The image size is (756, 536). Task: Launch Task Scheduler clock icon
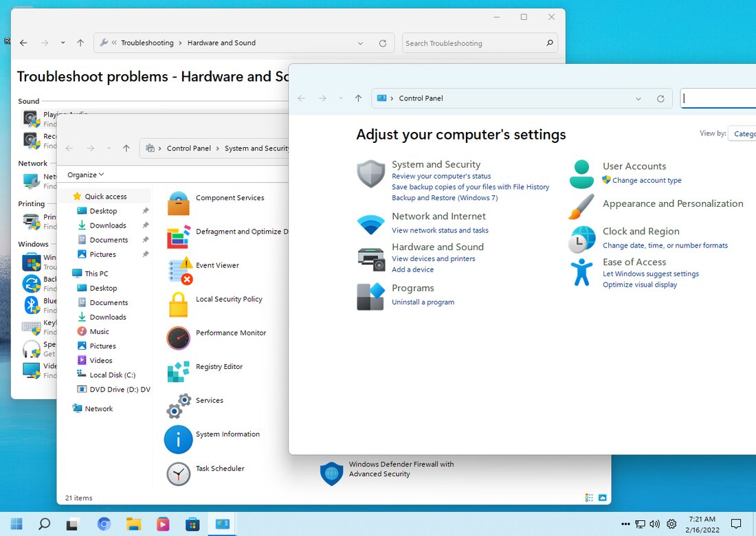[x=179, y=473]
